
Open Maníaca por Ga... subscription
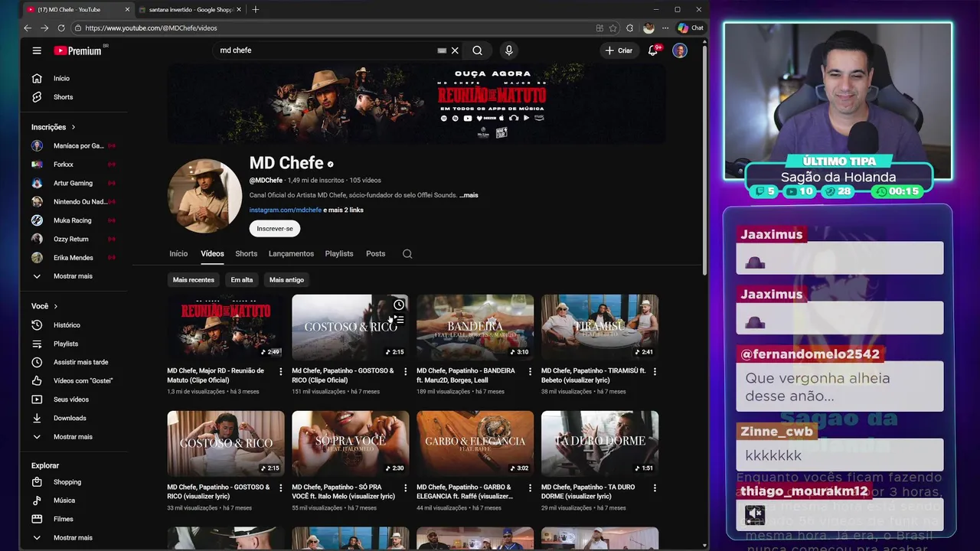pos(73,145)
